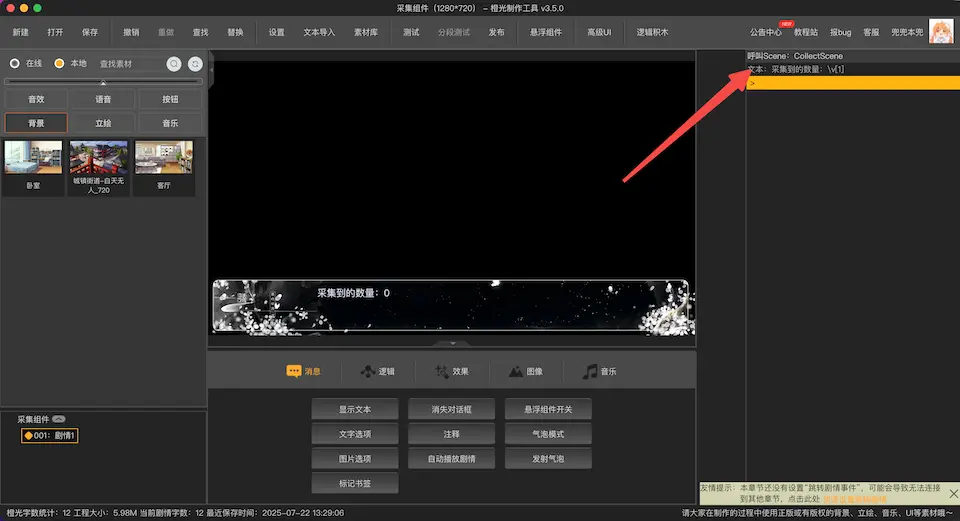The image size is (960, 521).
Task: Toggle the 背景 background asset category
Action: pos(36,123)
